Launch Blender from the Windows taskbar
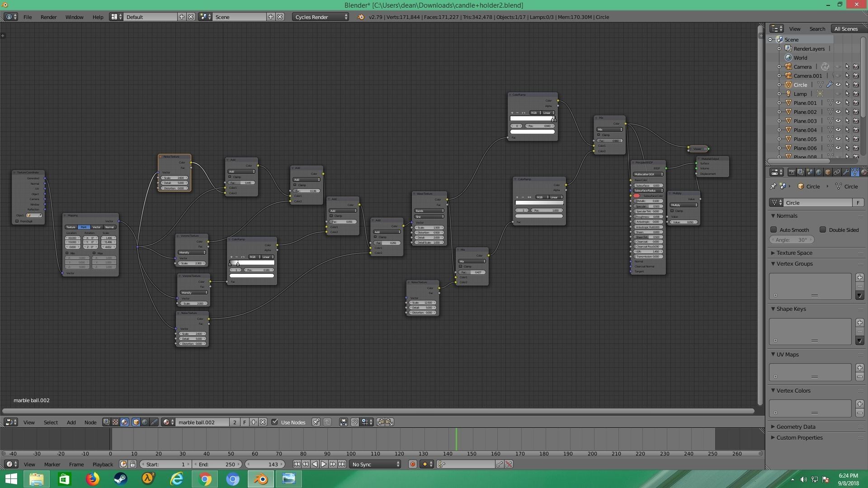This screenshot has height=488, width=868. 261,479
